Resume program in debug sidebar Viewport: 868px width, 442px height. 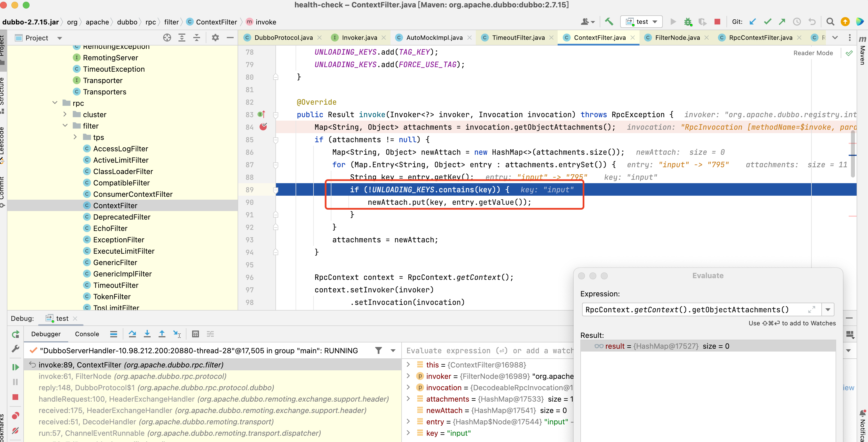pos(16,367)
